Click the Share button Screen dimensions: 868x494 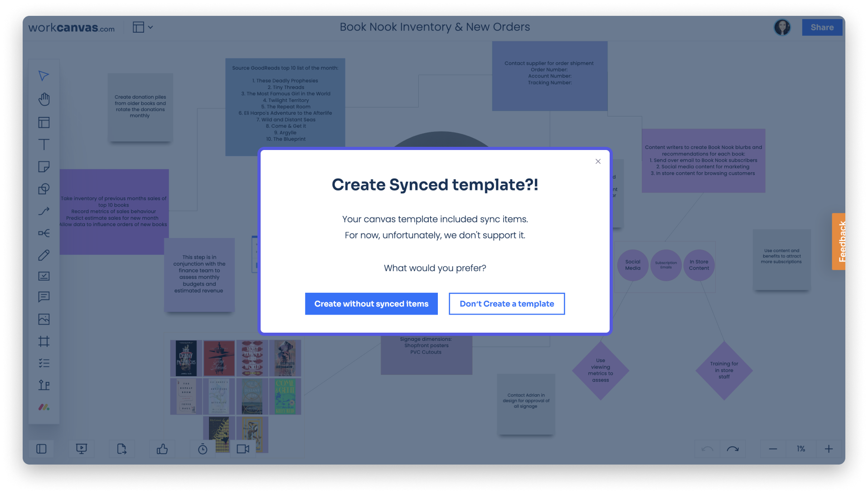(x=822, y=27)
